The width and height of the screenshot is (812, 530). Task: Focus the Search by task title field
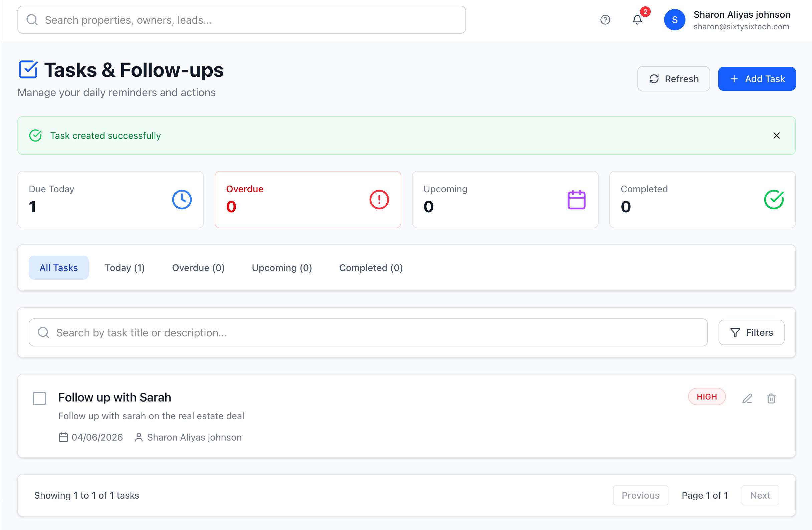point(368,332)
